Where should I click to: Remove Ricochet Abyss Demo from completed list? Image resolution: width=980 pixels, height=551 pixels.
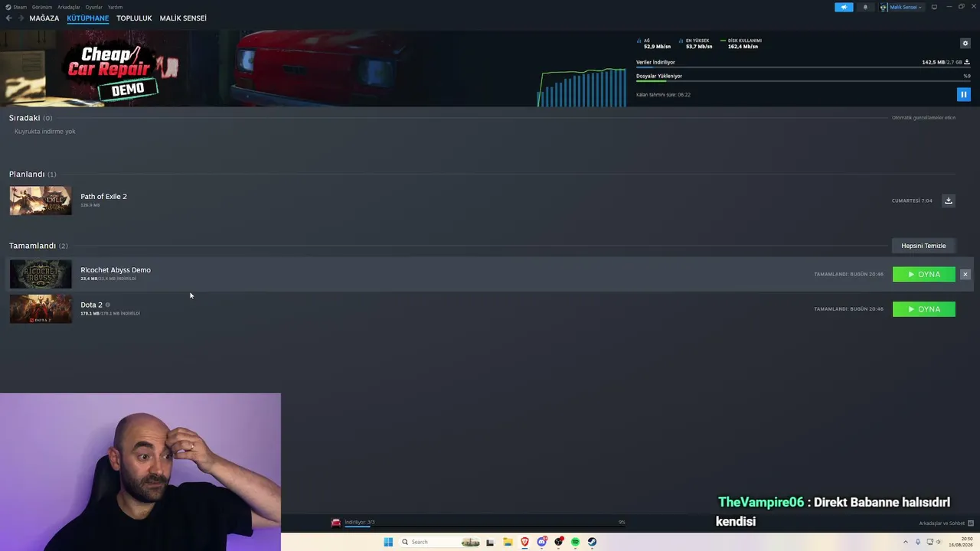coord(965,274)
